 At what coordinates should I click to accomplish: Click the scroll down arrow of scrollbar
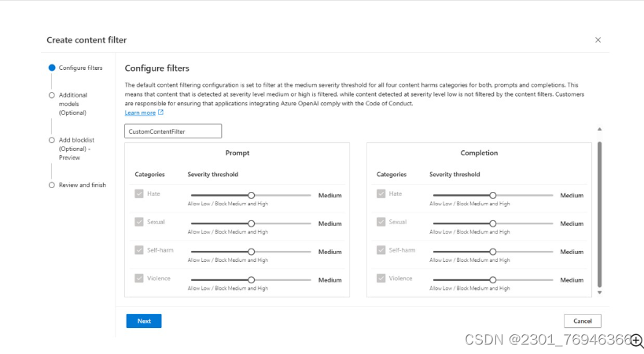coord(599,293)
